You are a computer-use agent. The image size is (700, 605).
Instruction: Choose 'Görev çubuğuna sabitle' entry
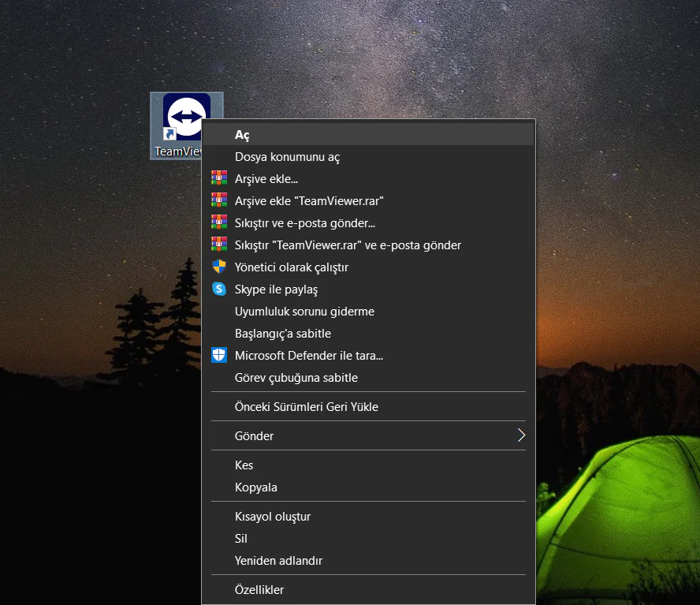[296, 378]
